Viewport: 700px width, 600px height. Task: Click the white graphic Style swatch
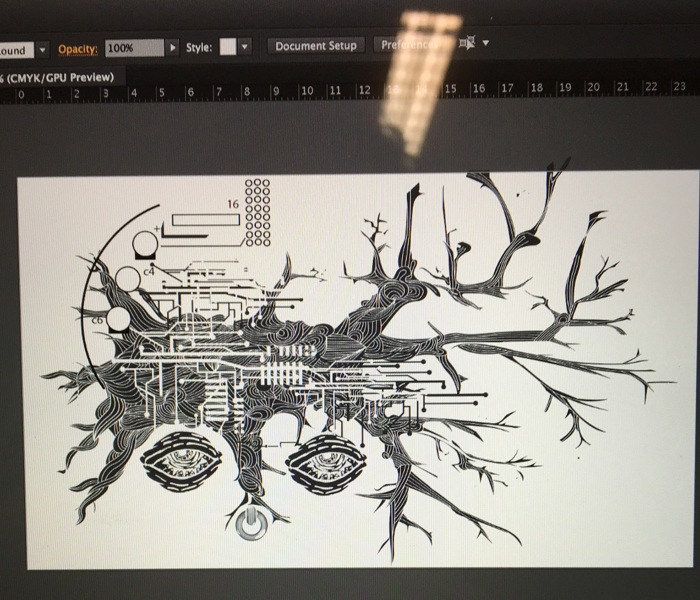tap(228, 47)
